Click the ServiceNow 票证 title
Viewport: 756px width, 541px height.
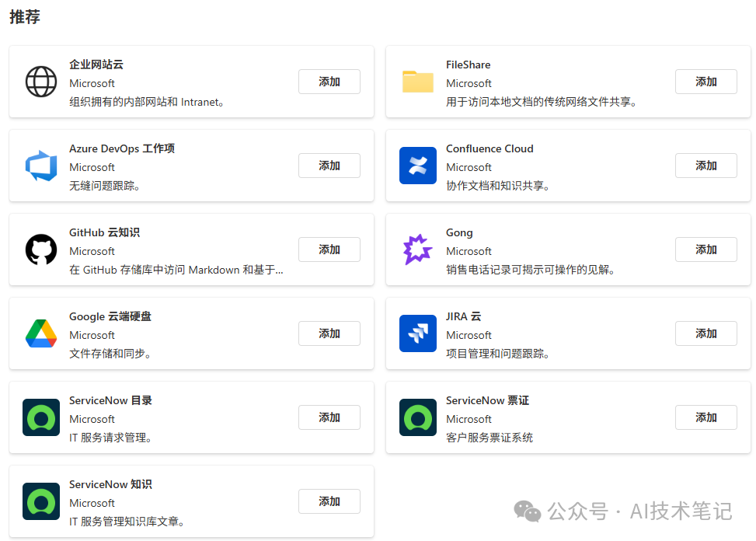coord(487,400)
